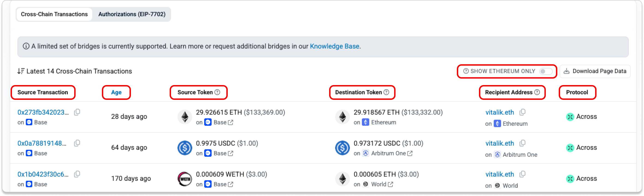Viewport: 644px width, 196px height.
Task: Copy transaction hash 0x1b0423f30c6
Action: 77,174
